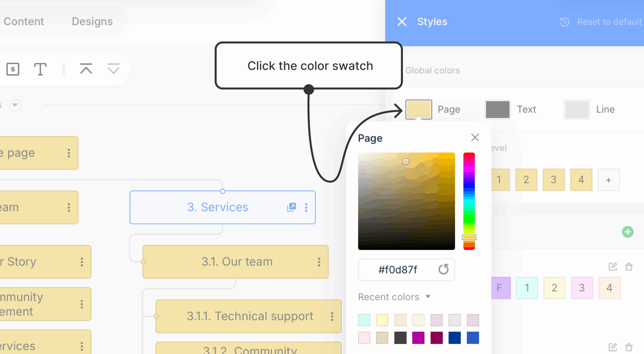The width and height of the screenshot is (644, 354).
Task: Click the lower trash icon at the panel bottom
Action: (629, 347)
